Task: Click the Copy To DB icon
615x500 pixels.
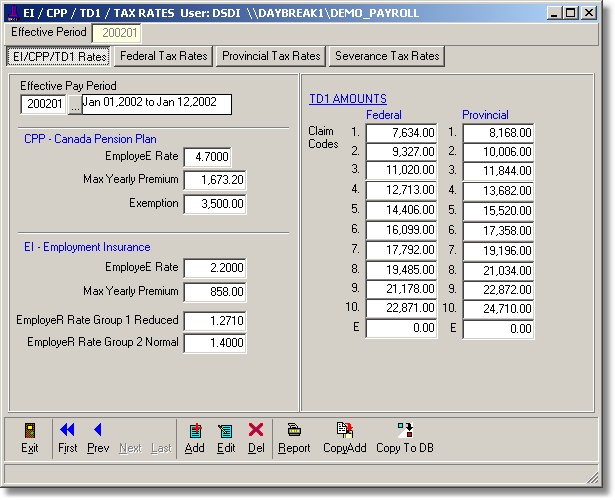Action: coord(405,430)
